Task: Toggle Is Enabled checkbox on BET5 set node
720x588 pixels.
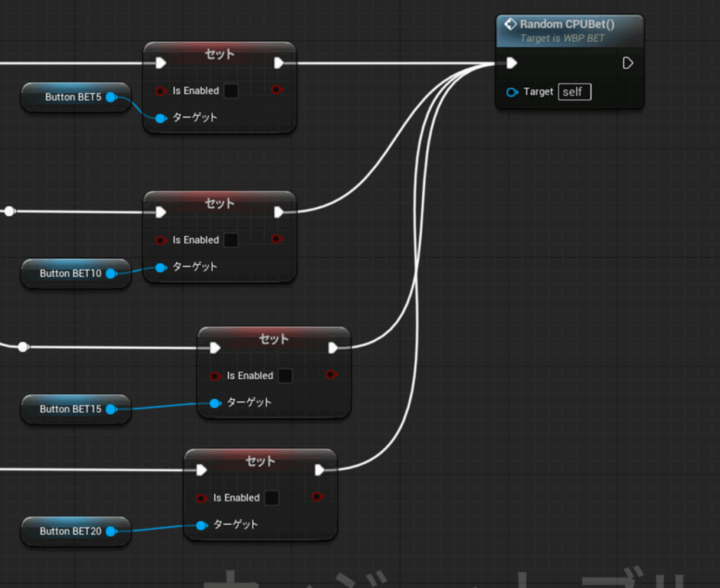Action: pyautogui.click(x=231, y=91)
